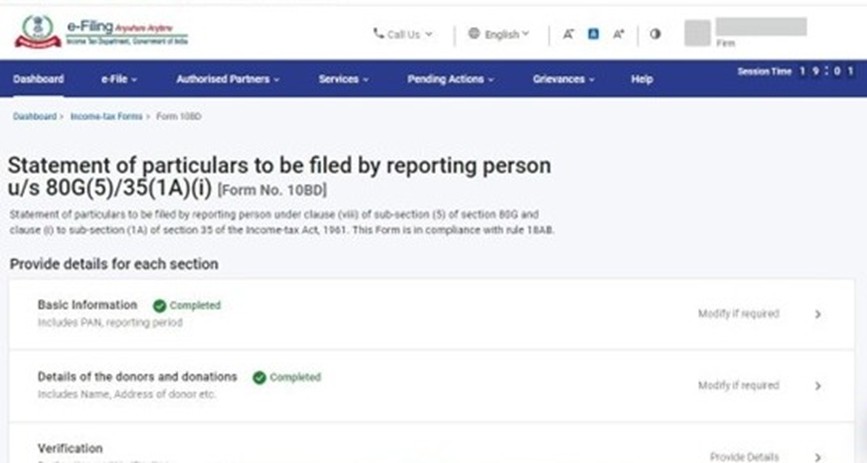Expand Basic Information using its chevron arrow
This screenshot has width=867, height=463.
click(x=818, y=314)
